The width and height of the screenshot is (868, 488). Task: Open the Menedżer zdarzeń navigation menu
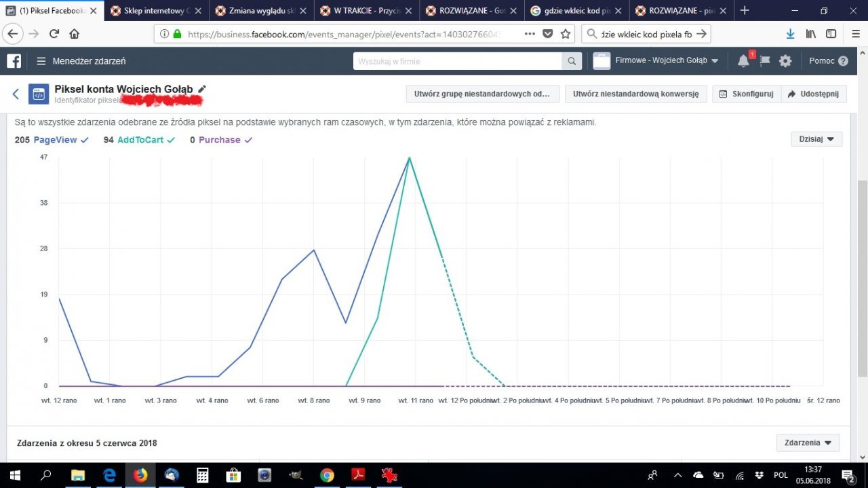coord(81,61)
